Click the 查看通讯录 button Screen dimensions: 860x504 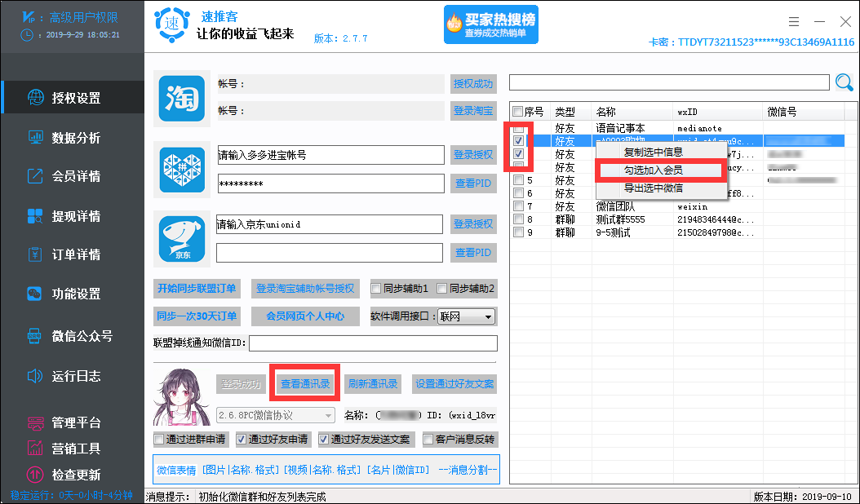305,383
